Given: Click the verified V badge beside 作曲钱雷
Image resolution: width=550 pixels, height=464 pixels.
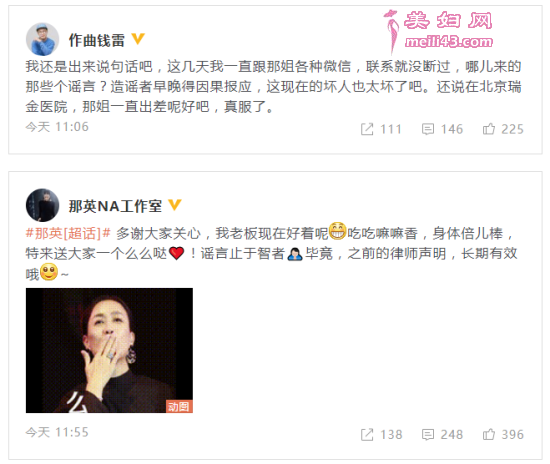Looking at the screenshot, I should click(x=138, y=39).
